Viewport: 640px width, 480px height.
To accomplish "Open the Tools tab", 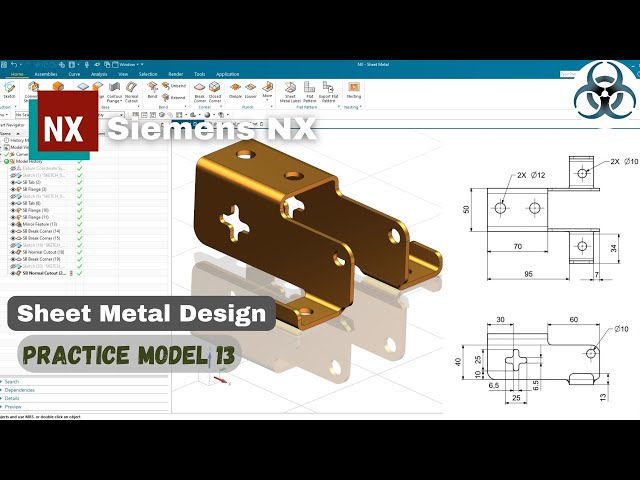I will click(200, 74).
